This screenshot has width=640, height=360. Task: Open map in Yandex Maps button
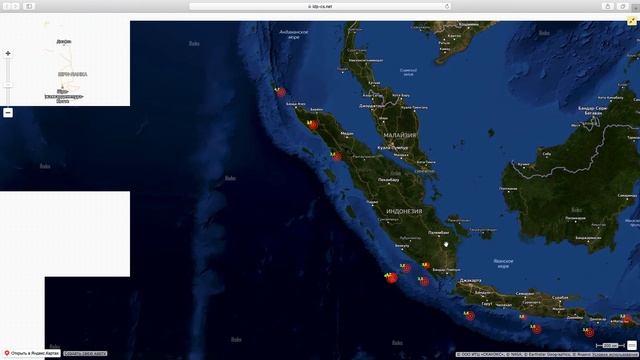[31, 353]
